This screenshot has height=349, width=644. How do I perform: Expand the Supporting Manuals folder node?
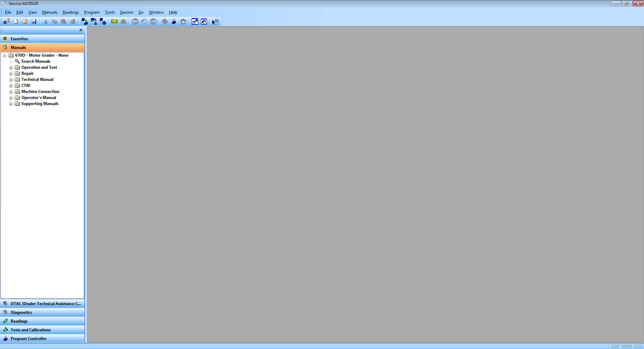point(11,104)
